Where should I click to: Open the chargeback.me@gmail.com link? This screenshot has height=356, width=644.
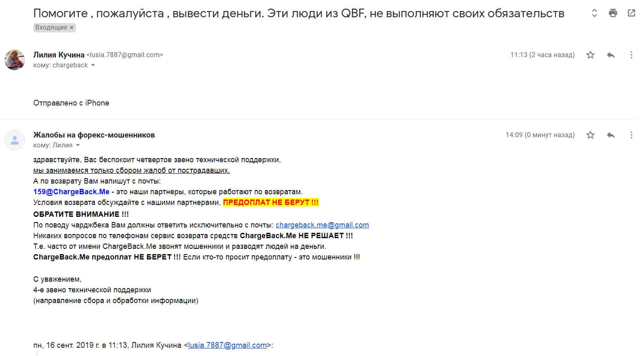pyautogui.click(x=322, y=225)
